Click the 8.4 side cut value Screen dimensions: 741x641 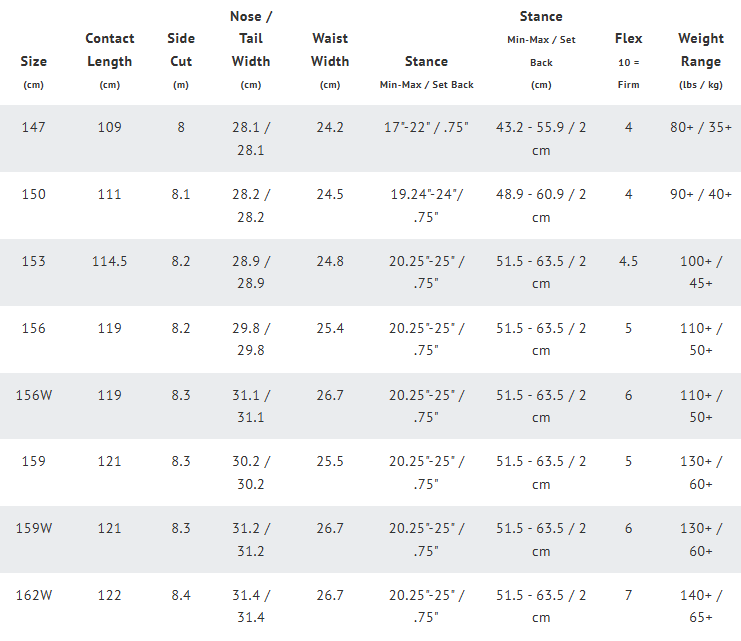(x=181, y=595)
